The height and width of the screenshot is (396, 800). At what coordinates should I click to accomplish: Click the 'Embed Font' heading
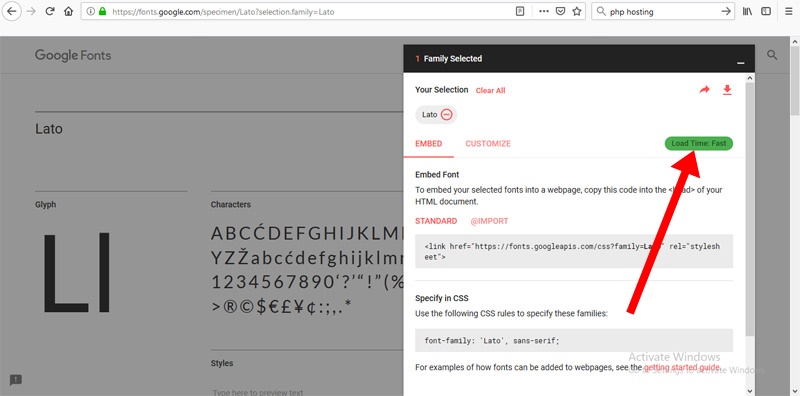[437, 175]
